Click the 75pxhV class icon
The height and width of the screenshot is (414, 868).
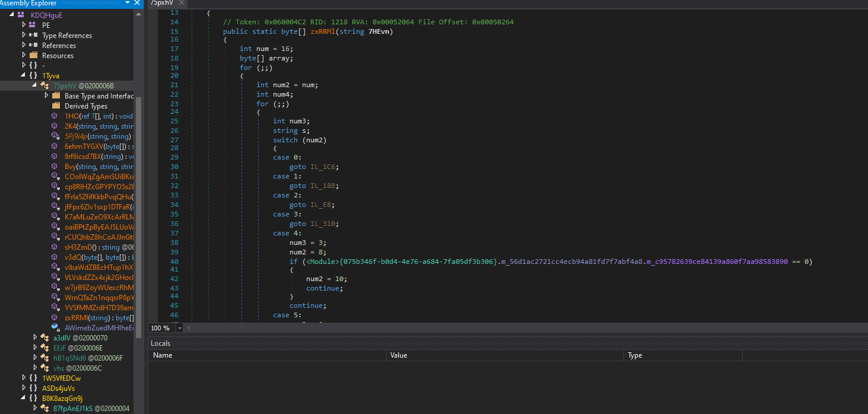[44, 85]
